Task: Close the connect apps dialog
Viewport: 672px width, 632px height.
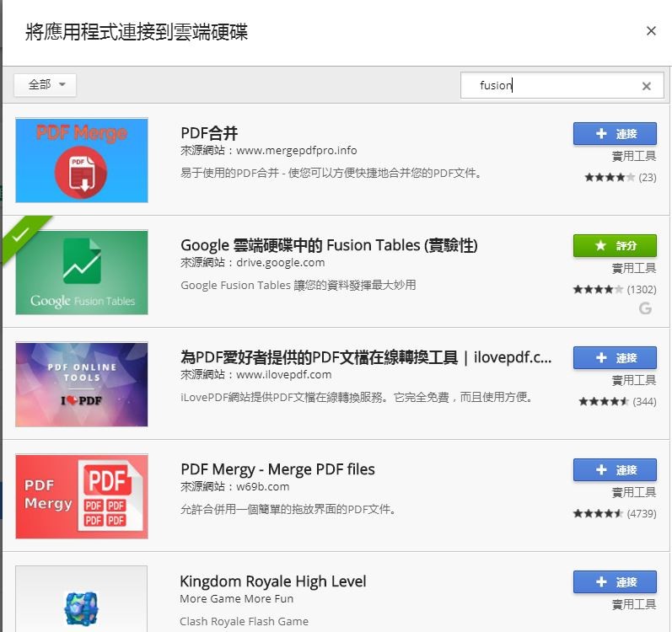Action: tap(651, 31)
